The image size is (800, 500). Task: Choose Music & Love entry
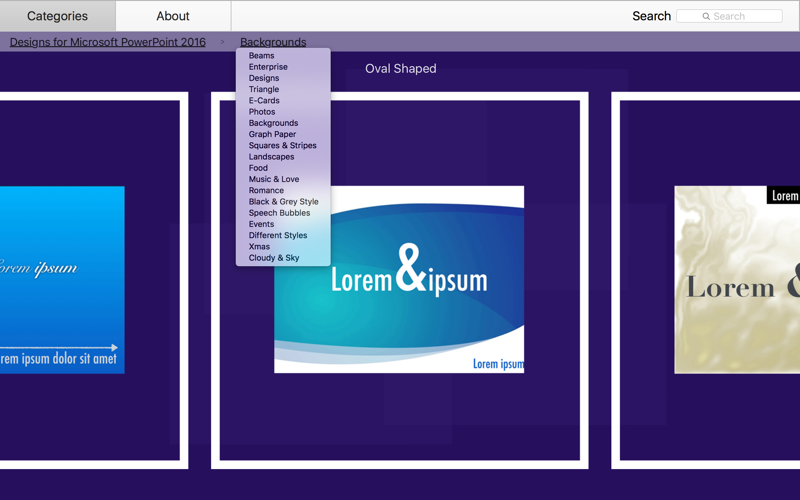click(x=274, y=179)
